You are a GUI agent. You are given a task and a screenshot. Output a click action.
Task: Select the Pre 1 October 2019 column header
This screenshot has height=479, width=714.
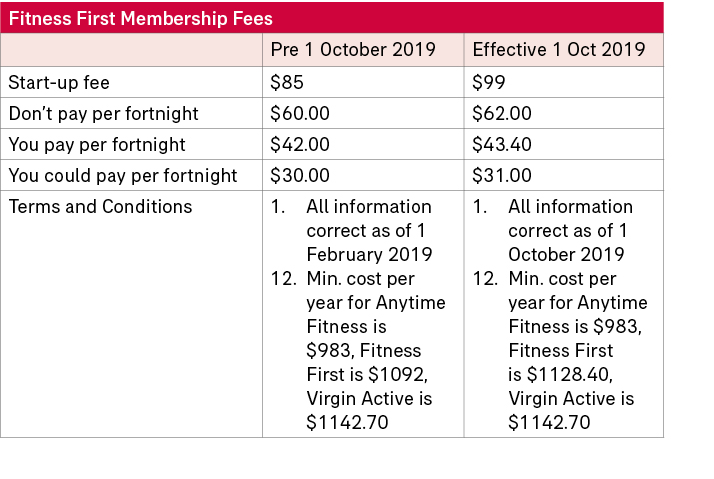point(353,50)
